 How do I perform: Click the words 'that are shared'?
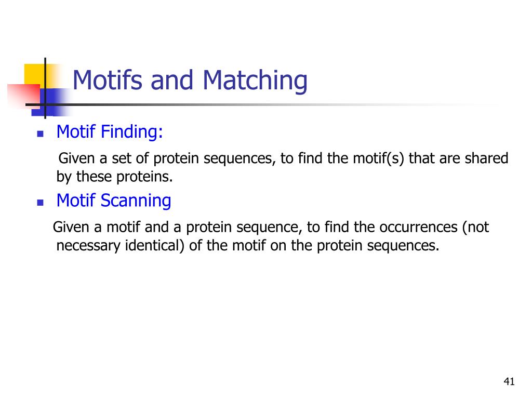tap(458, 158)
